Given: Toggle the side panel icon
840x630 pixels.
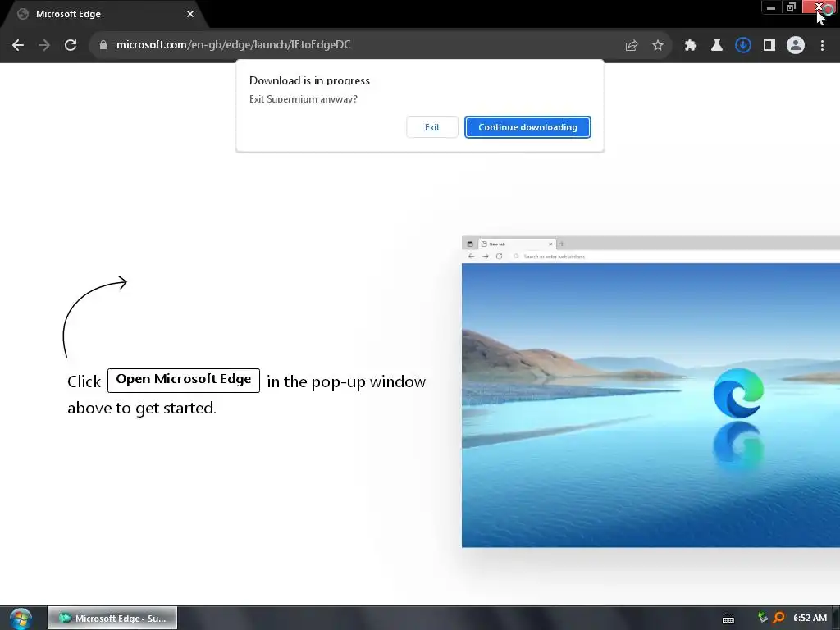Looking at the screenshot, I should pos(769,46).
